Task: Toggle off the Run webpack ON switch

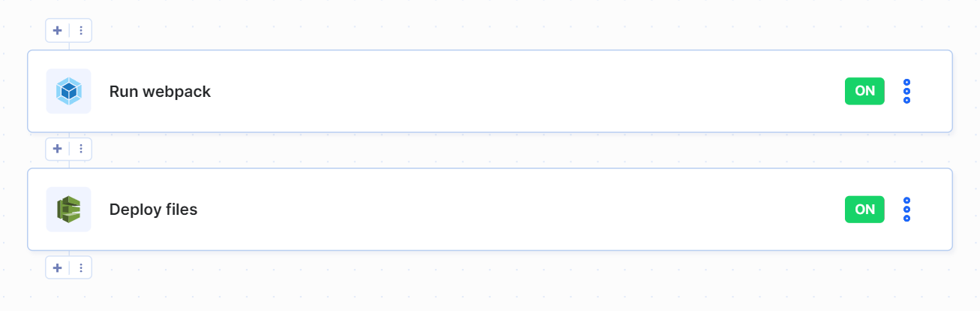Action: (x=864, y=91)
